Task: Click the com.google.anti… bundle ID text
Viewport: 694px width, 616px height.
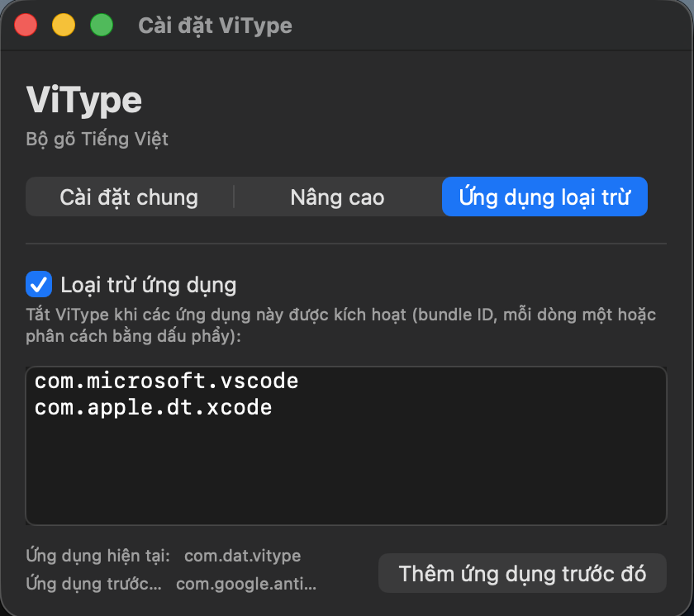Action: pyautogui.click(x=244, y=584)
